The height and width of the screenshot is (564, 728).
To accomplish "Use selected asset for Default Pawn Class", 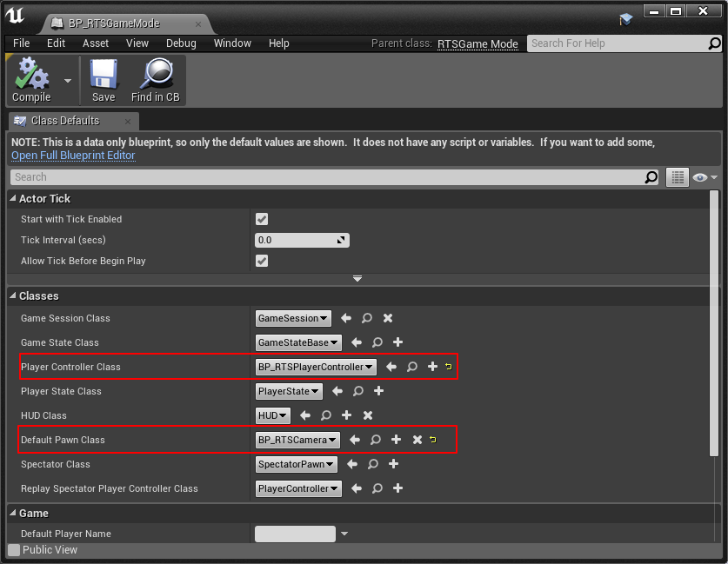I will (355, 440).
